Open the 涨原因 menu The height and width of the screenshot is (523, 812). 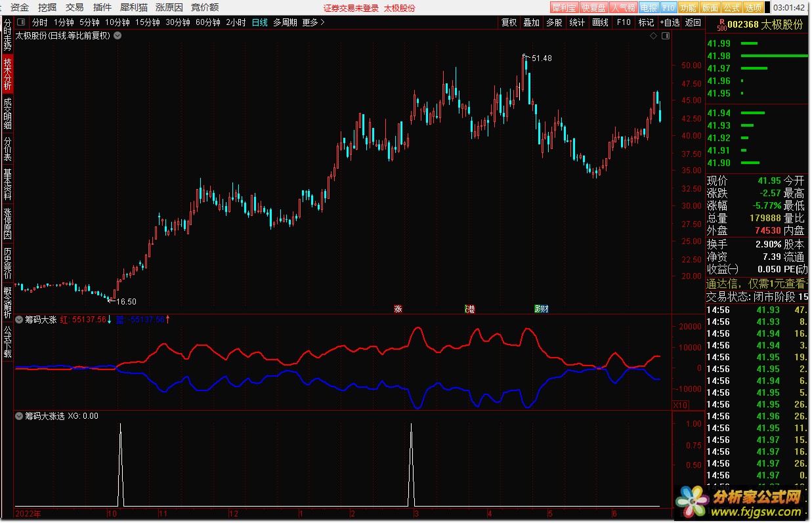point(169,8)
